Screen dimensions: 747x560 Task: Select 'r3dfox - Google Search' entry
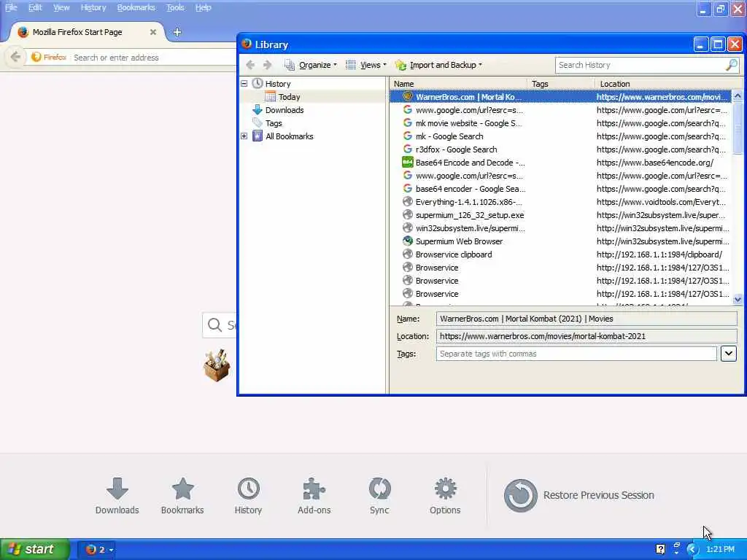560,149
